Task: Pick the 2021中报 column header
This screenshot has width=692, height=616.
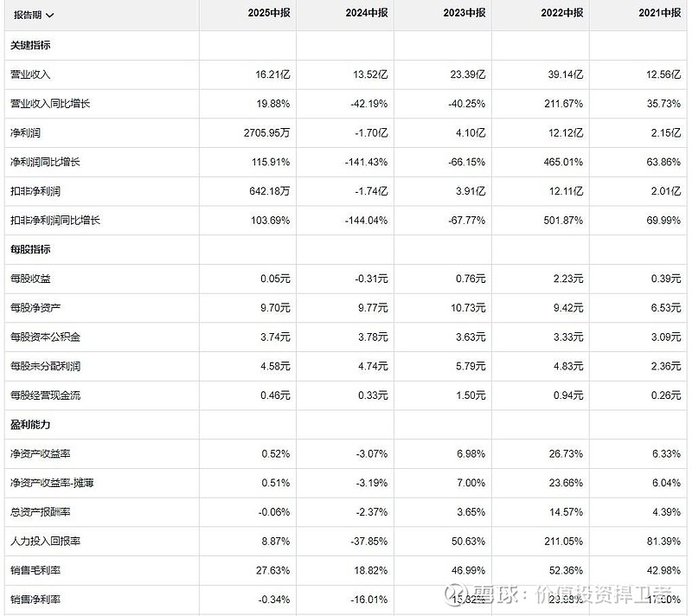Action: [659, 13]
